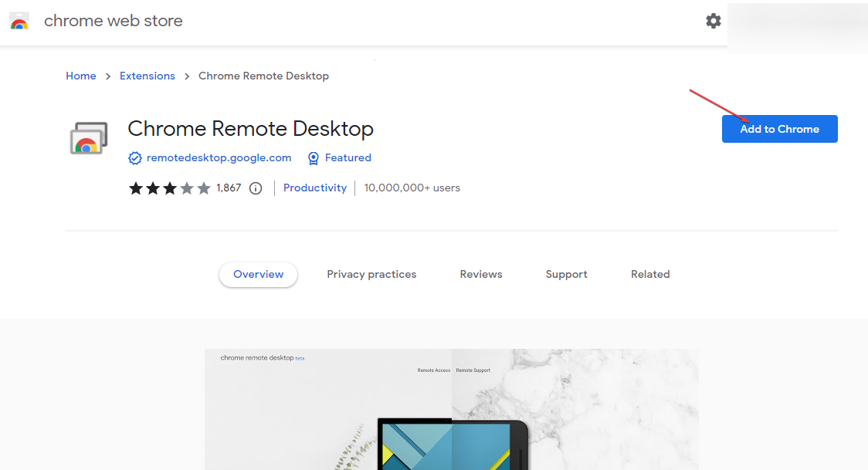Select the Reviews tab

click(x=480, y=274)
